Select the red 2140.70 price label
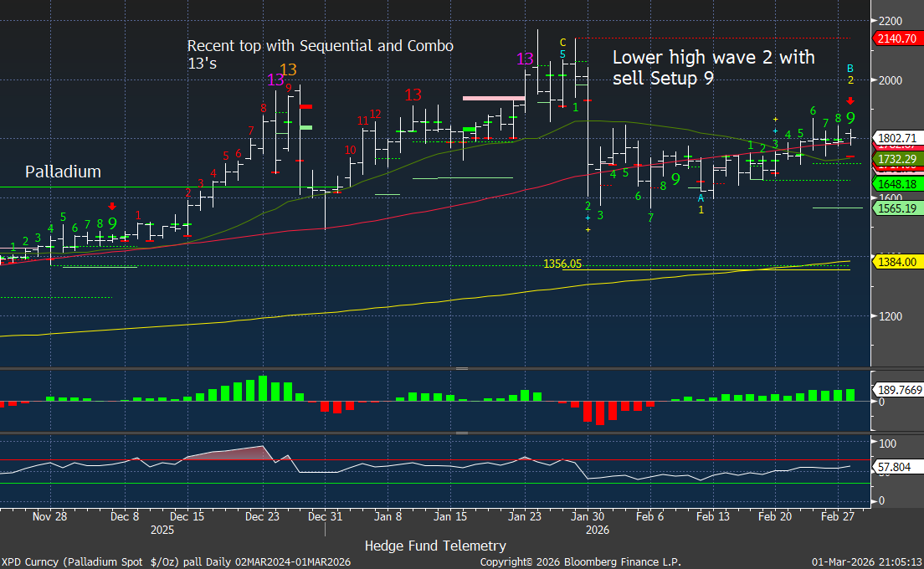This screenshot has width=924, height=569. pos(895,38)
